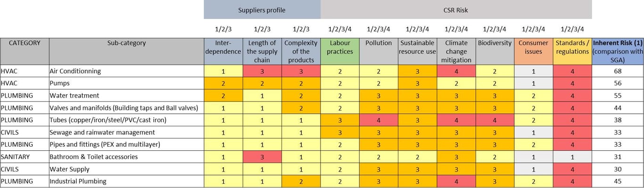The width and height of the screenshot is (644, 190).
Task: Click the Complexity of the products header
Action: [301, 51]
